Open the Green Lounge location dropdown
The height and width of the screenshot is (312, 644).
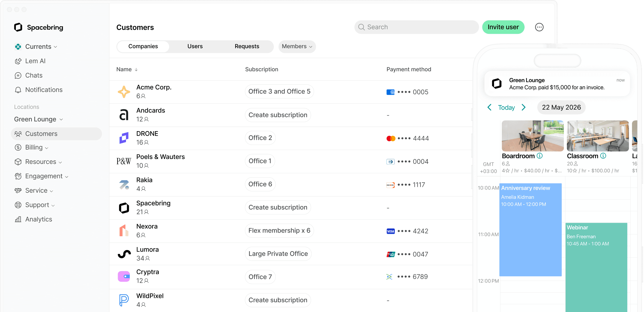point(39,119)
